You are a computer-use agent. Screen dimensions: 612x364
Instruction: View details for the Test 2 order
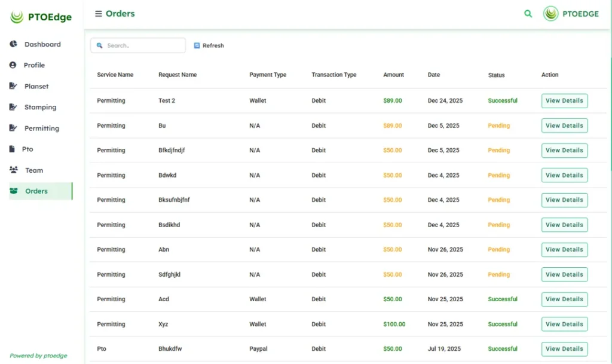(564, 100)
